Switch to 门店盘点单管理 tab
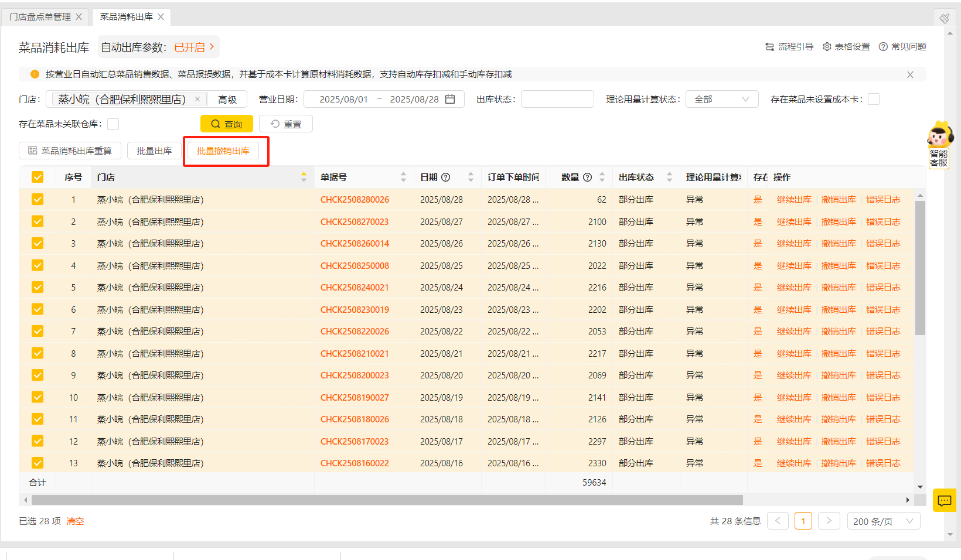The width and height of the screenshot is (961, 560). [x=40, y=17]
